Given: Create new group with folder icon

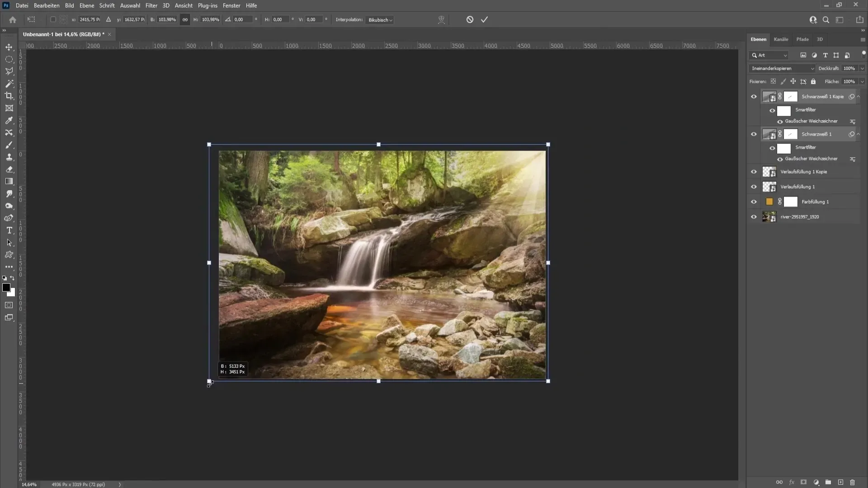Looking at the screenshot, I should coord(828,482).
